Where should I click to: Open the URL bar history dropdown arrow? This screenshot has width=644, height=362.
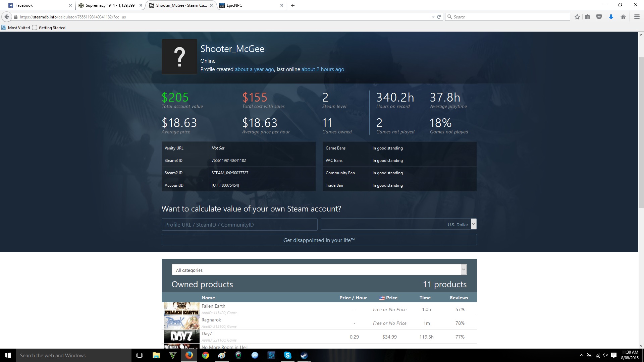[x=433, y=17]
